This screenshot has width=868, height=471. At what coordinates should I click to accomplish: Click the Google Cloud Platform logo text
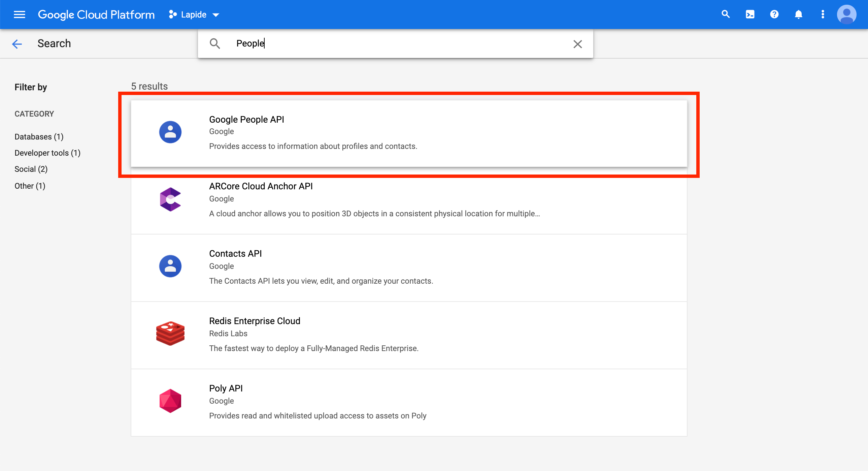pyautogui.click(x=96, y=14)
